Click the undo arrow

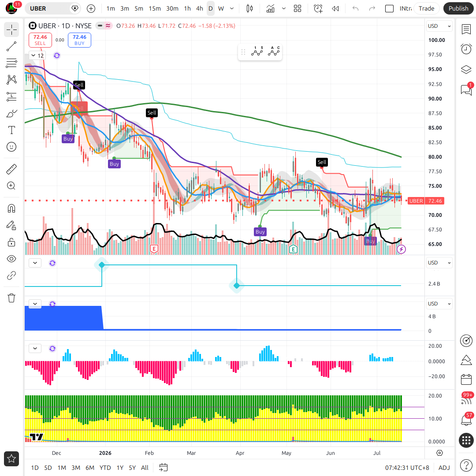(x=356, y=8)
